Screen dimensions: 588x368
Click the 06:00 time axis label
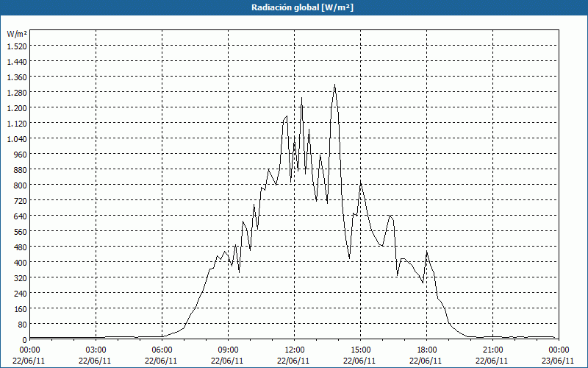click(162, 350)
